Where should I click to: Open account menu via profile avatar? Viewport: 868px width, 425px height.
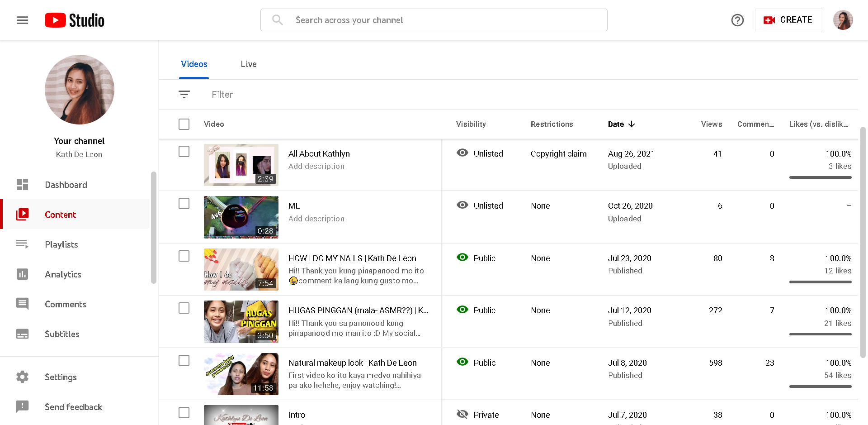point(843,20)
